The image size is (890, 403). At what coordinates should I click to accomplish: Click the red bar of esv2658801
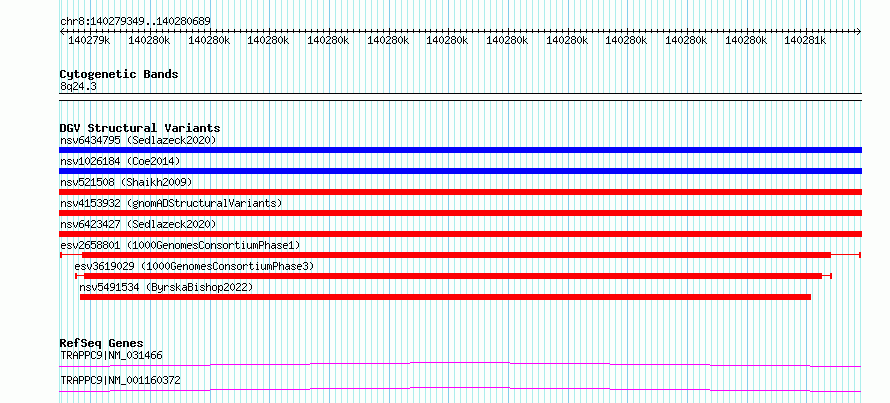click(x=460, y=255)
